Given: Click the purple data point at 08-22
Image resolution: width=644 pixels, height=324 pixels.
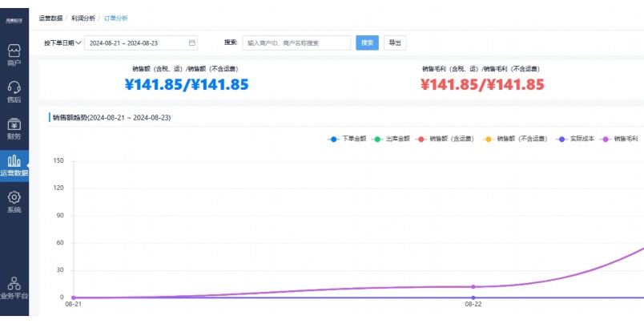Looking at the screenshot, I should click(x=473, y=286).
